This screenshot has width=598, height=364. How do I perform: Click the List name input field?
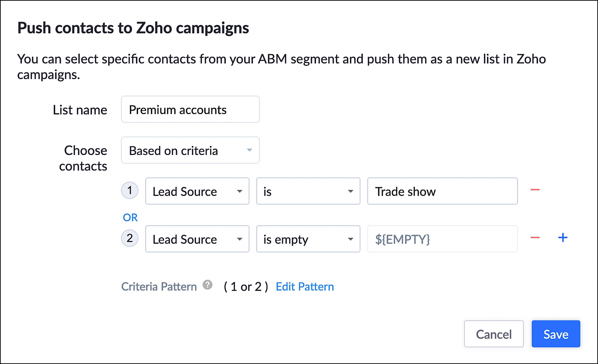190,110
